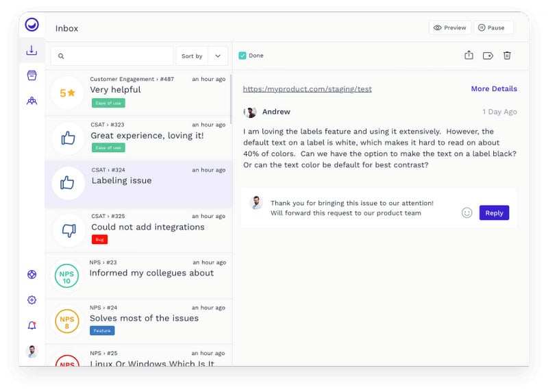Click the blue Feature tag
This screenshot has height=392, width=548.
pyautogui.click(x=102, y=330)
